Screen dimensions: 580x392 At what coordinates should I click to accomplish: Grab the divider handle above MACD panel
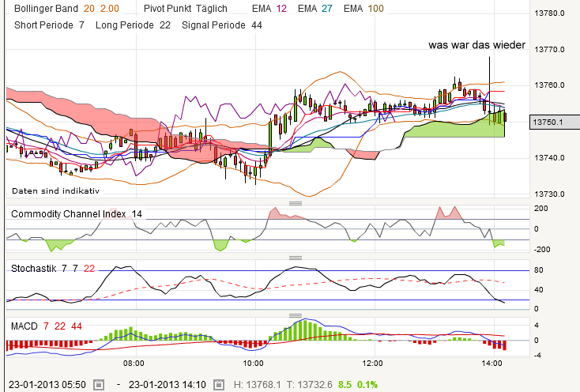coord(296,315)
